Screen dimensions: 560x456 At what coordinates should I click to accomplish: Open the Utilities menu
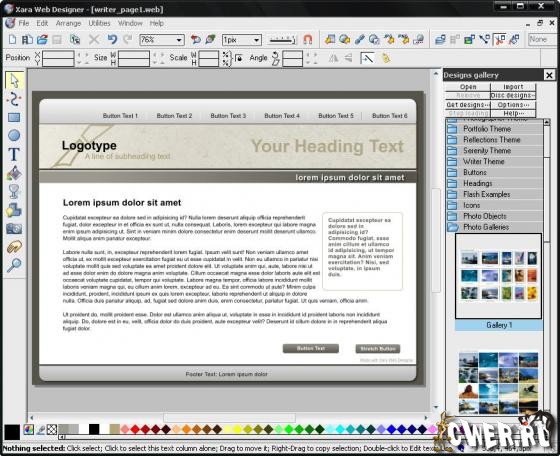click(x=99, y=23)
